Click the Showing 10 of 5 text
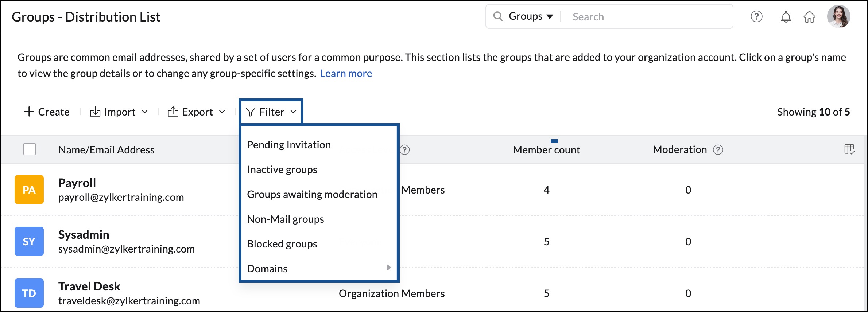 (x=813, y=112)
